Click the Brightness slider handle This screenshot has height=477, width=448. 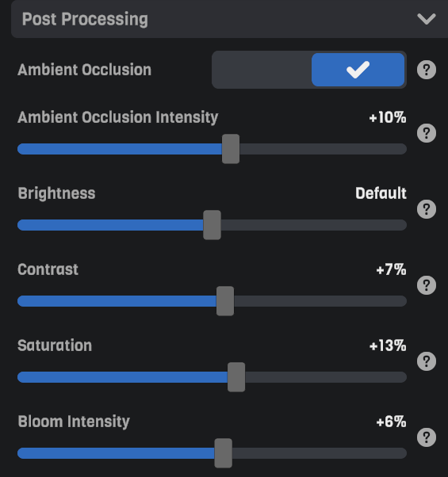213,225
